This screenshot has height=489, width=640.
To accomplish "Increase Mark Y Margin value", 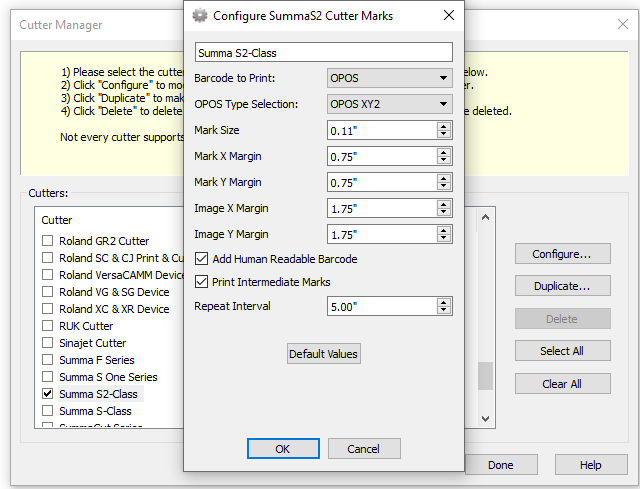I will (443, 178).
